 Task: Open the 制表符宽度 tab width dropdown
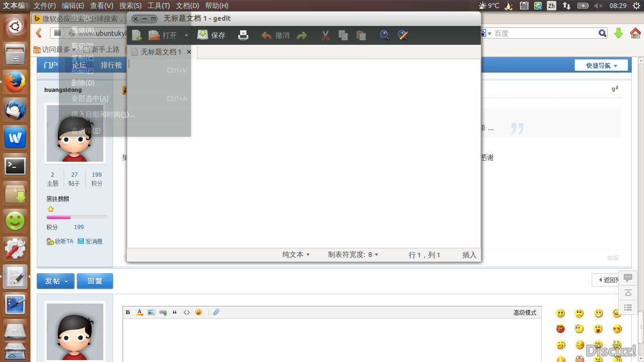[353, 255]
